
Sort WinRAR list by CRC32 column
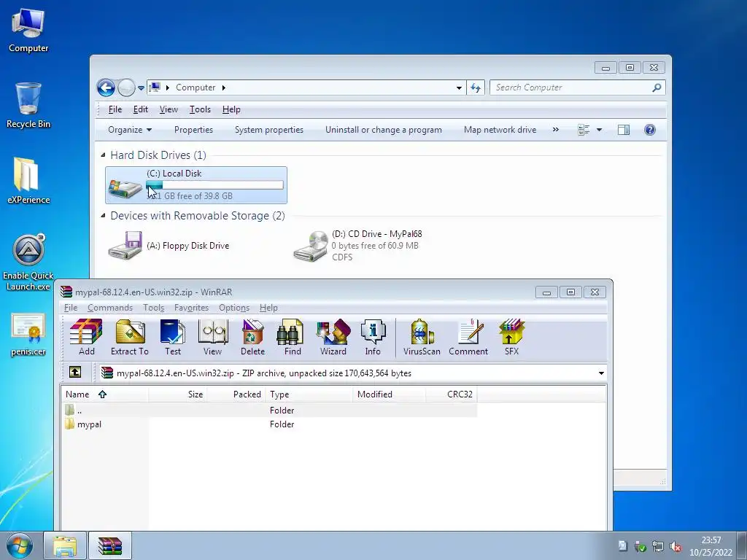pyautogui.click(x=452, y=394)
